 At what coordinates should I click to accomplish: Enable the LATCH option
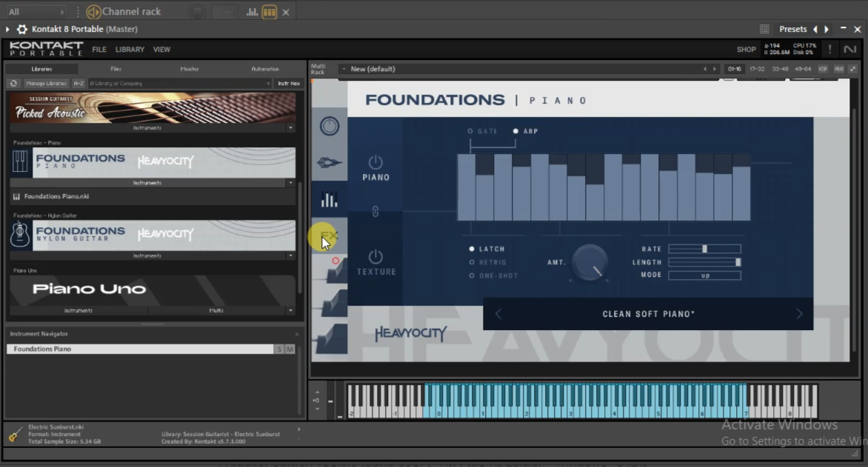point(472,249)
